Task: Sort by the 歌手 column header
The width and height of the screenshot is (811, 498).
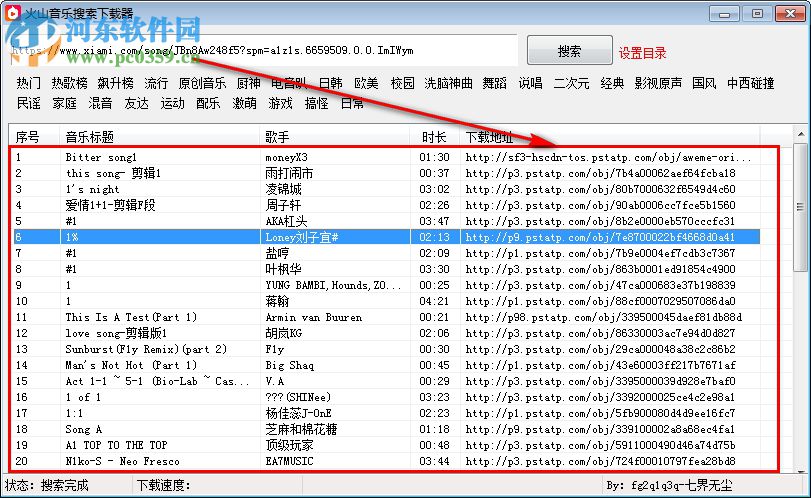Action: (x=335, y=137)
